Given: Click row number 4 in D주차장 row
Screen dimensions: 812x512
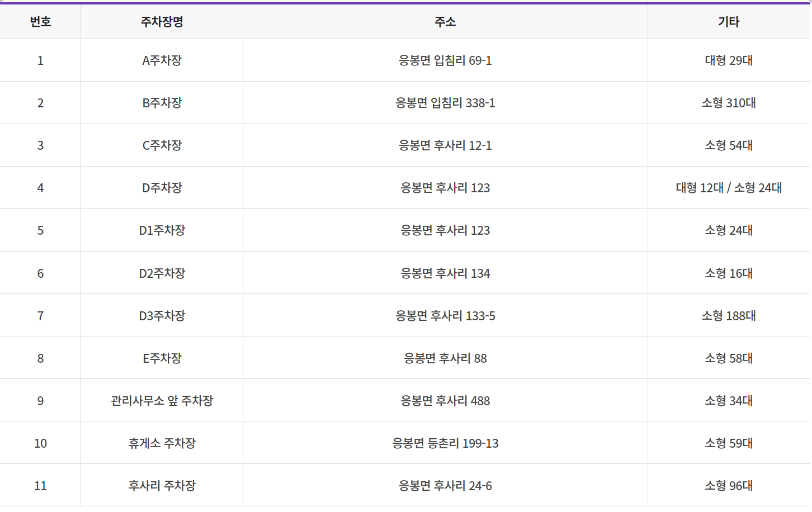Looking at the screenshot, I should [40, 188].
